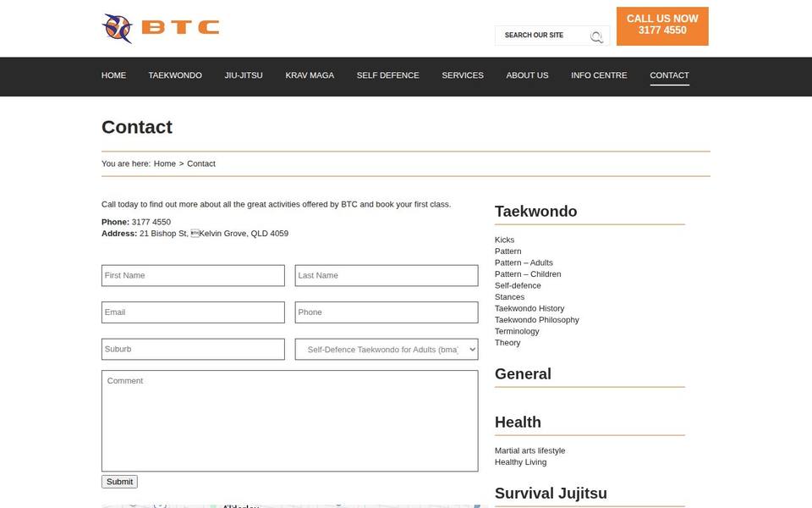Click the First Name field
The image size is (812, 508).
click(x=193, y=276)
